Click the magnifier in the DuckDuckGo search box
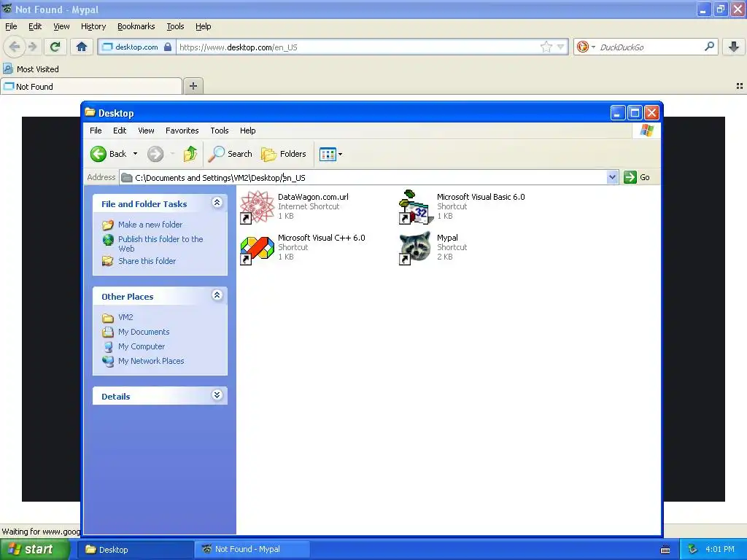Screen dimensions: 747x560 click(709, 47)
